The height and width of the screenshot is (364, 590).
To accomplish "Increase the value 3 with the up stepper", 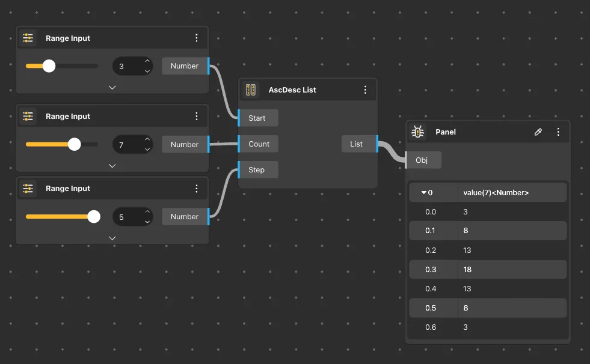I will point(147,61).
